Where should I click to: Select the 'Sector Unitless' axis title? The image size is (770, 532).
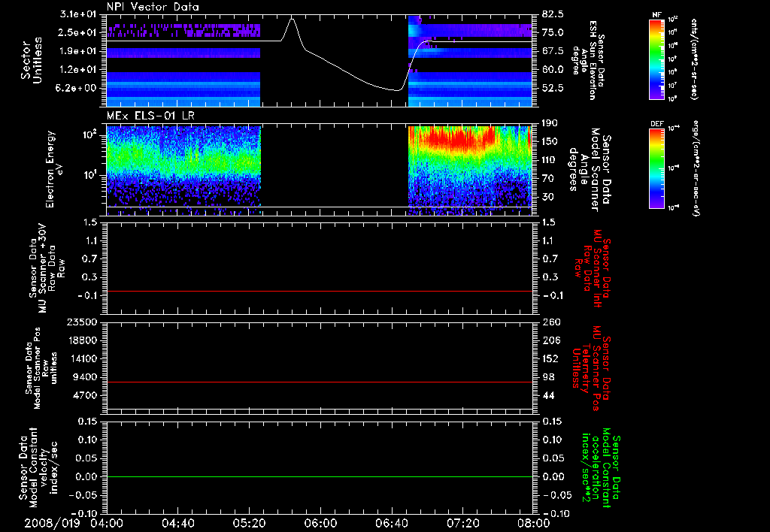[32, 60]
